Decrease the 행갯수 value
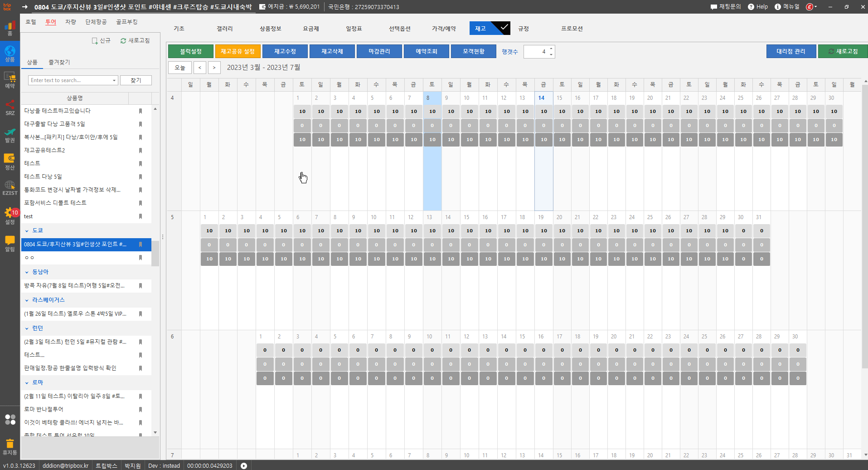The height and width of the screenshot is (470, 868). (x=551, y=54)
